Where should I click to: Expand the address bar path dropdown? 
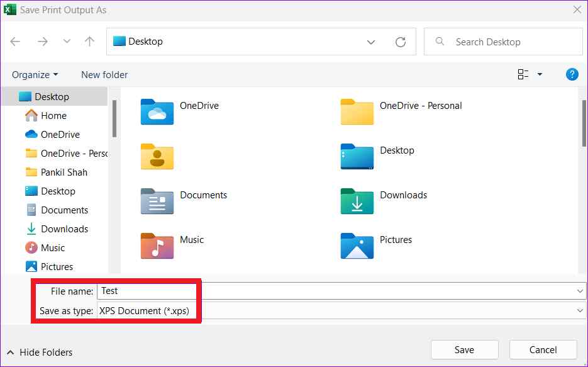click(371, 42)
